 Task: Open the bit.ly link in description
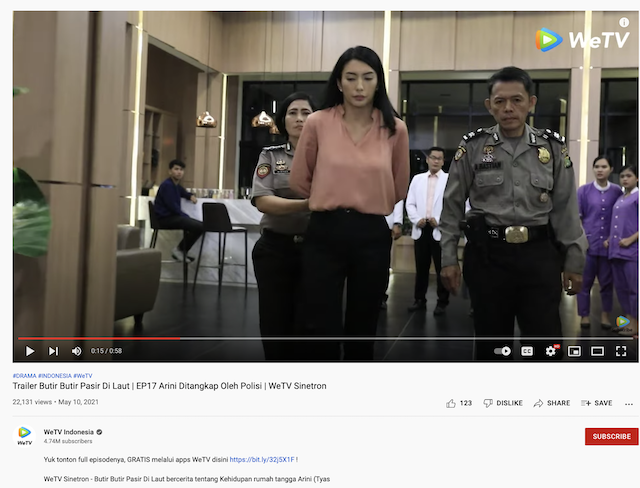[x=262, y=459]
